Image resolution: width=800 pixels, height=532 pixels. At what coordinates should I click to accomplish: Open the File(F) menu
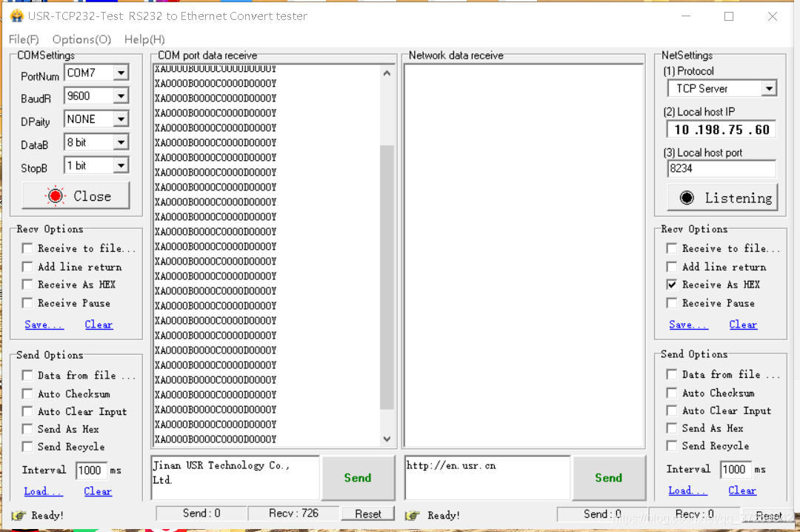(24, 39)
